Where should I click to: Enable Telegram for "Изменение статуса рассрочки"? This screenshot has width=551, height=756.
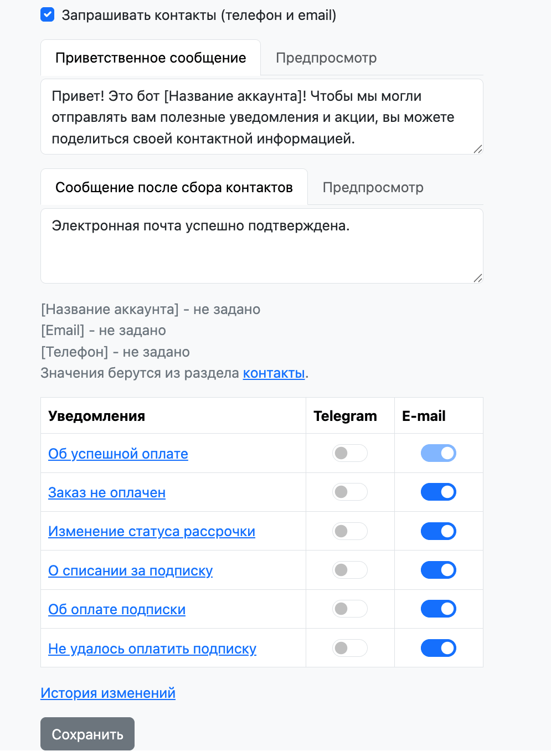point(350,531)
